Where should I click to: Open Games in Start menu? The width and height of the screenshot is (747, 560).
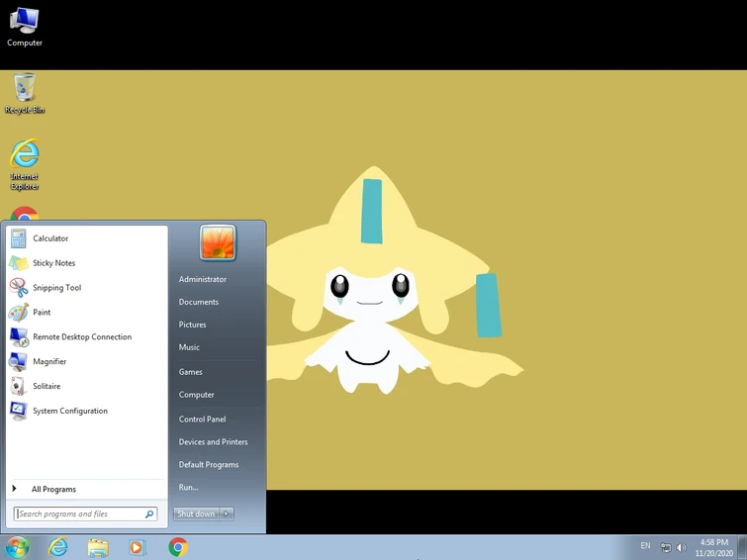191,372
